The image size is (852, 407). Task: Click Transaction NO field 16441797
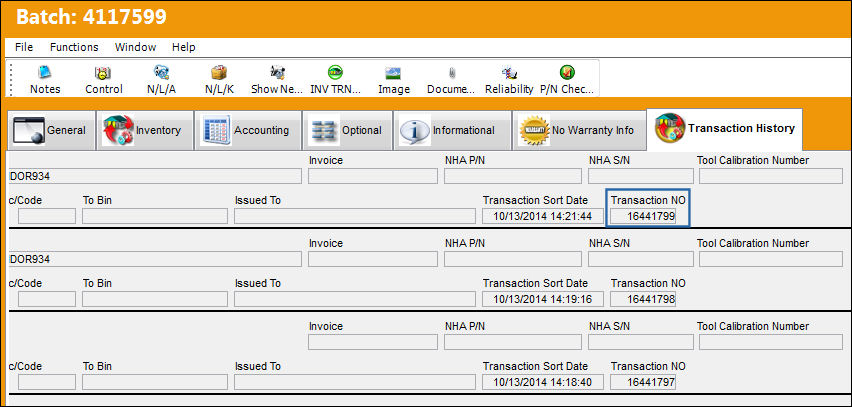click(x=643, y=383)
